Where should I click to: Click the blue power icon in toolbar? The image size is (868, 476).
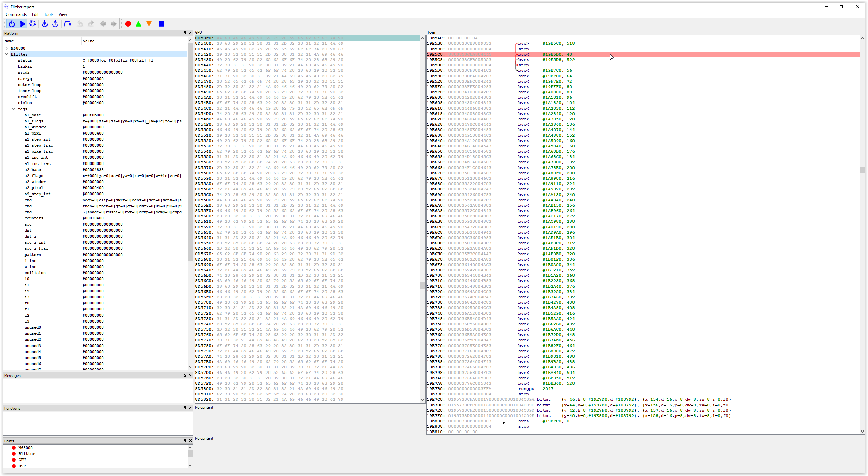tap(12, 24)
